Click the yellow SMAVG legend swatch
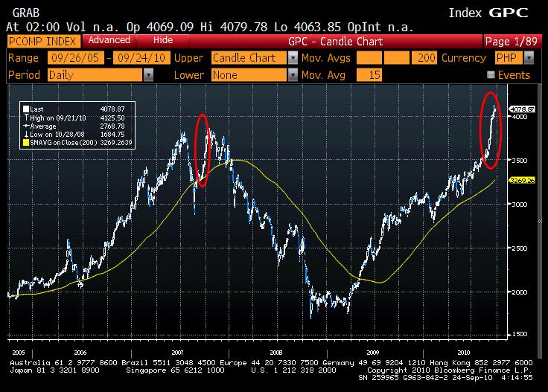 (x=26, y=142)
